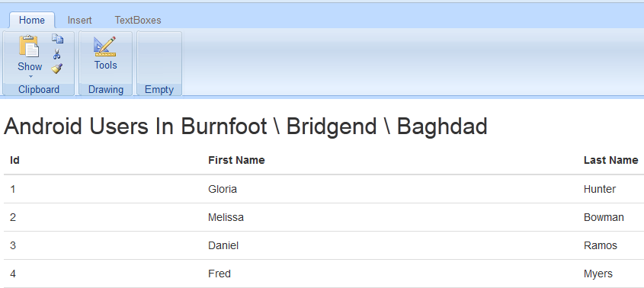Click the Tools button label
This screenshot has width=644, height=288.
(x=105, y=65)
